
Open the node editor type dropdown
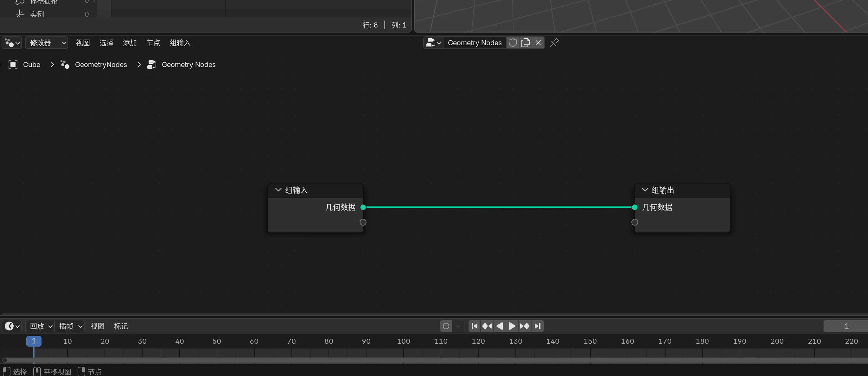(12, 43)
